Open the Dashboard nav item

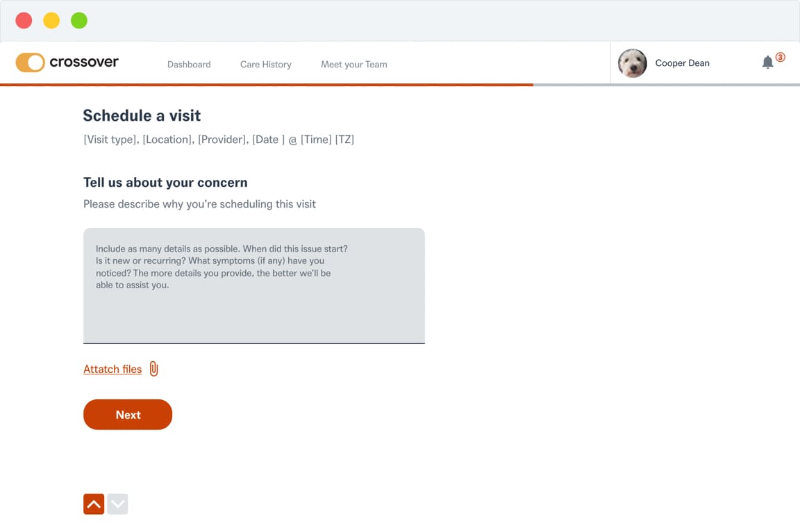pos(189,65)
